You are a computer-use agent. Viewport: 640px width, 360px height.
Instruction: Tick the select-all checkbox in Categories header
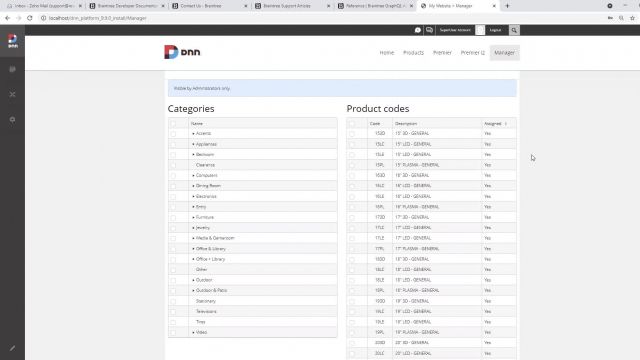(x=173, y=124)
